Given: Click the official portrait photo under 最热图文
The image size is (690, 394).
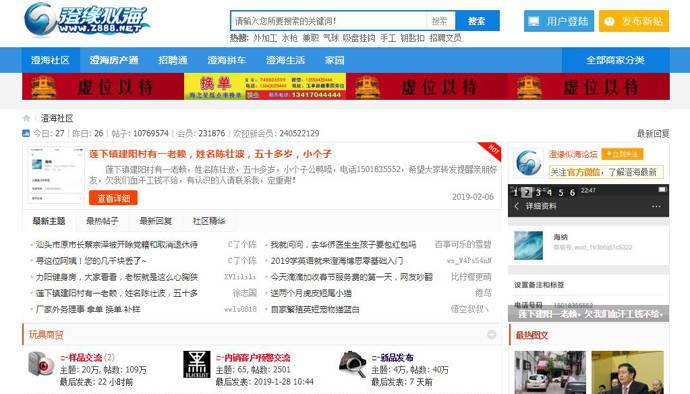Looking at the screenshot, I should coord(628,372).
